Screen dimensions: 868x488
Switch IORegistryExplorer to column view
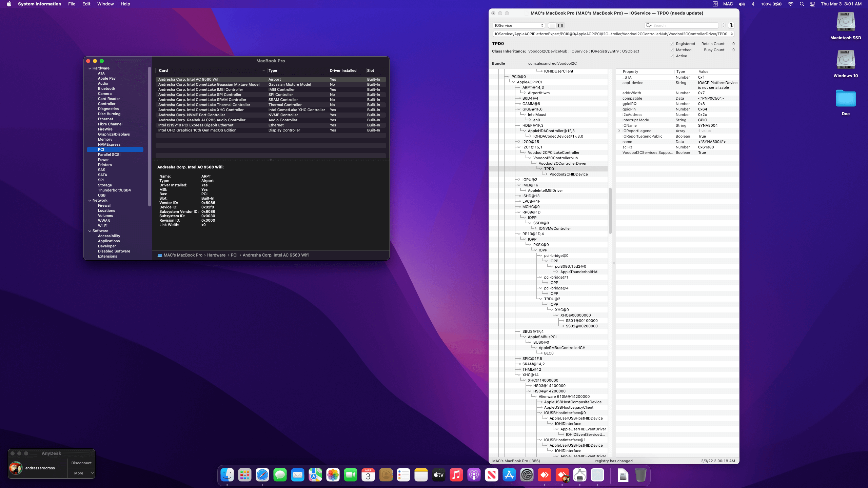561,25
